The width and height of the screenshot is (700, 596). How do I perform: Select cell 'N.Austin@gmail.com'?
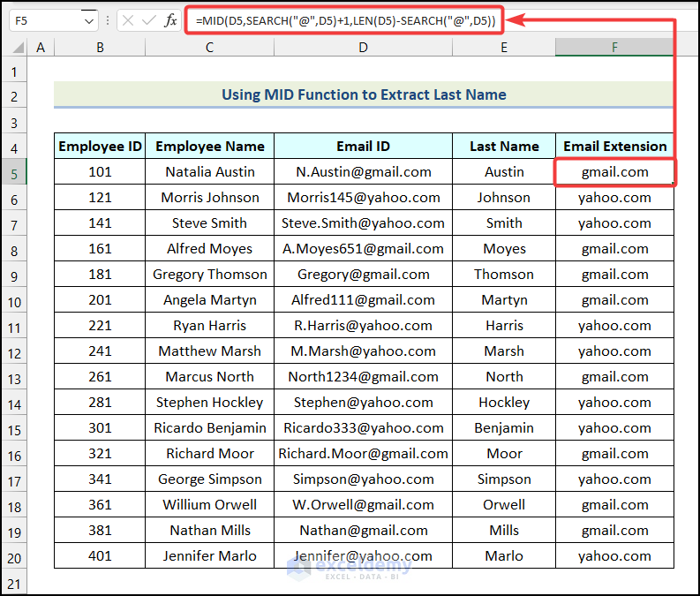tap(364, 172)
